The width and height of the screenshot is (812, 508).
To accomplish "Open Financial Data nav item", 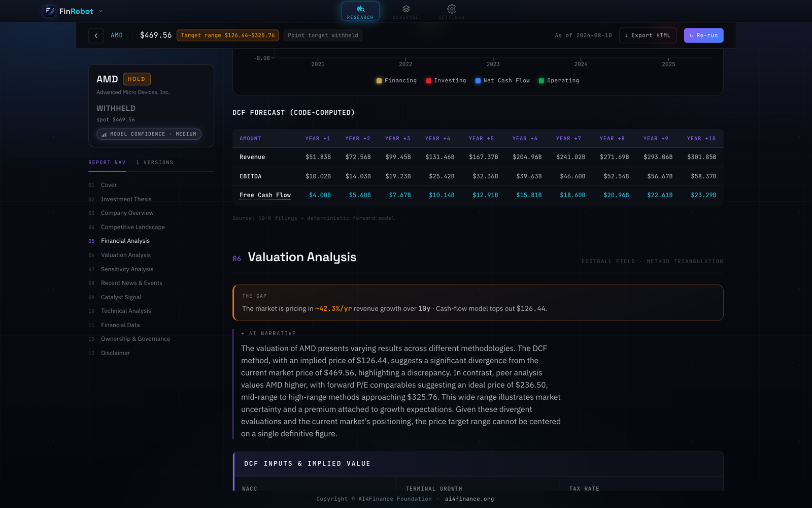I will tap(120, 325).
